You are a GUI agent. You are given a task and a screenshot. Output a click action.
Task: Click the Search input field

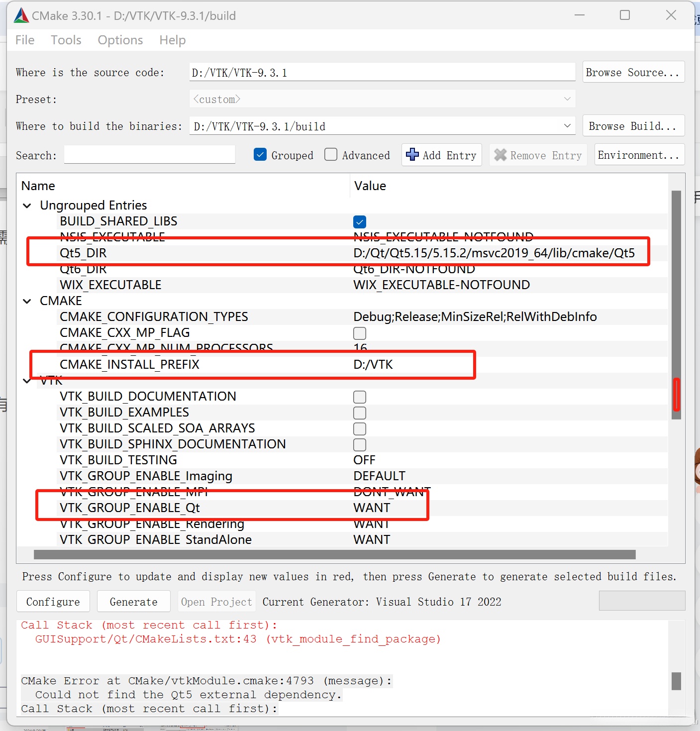coord(150,155)
